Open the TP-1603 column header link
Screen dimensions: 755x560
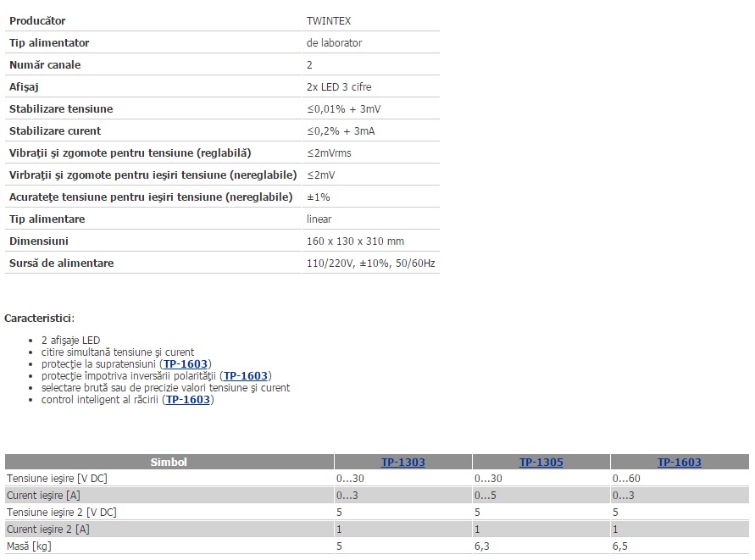point(680,463)
